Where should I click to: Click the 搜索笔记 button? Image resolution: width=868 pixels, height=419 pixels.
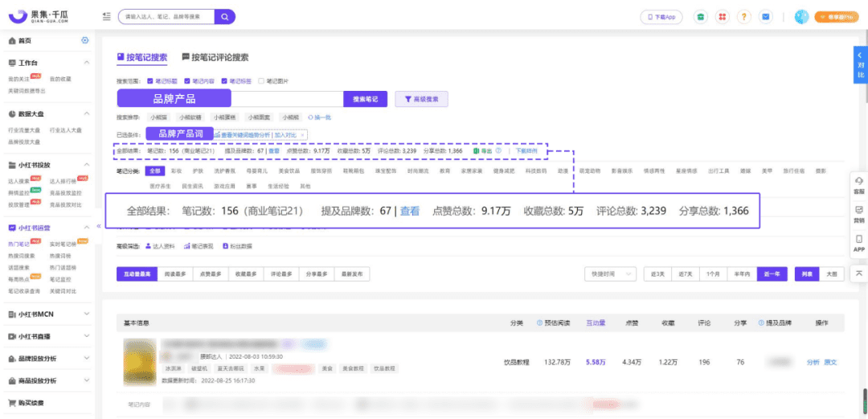click(x=366, y=99)
